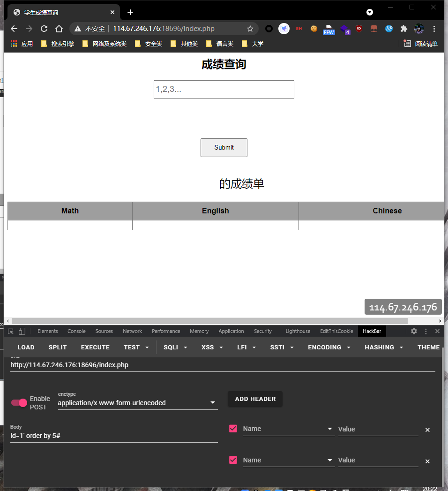Open DevTools settings gear

(x=414, y=331)
